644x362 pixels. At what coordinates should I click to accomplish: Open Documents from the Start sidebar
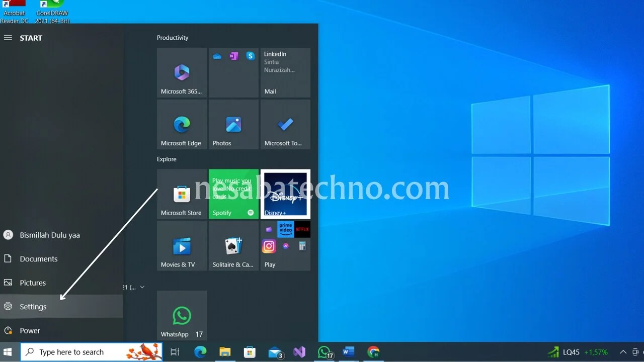(61, 259)
